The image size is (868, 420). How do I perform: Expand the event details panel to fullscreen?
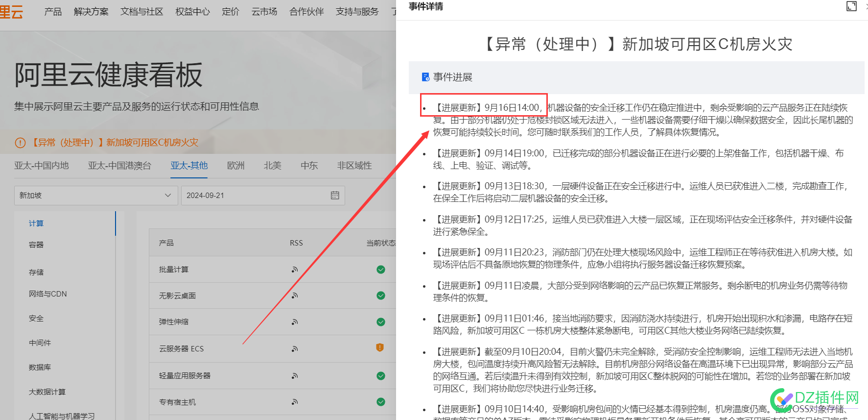coord(851,6)
